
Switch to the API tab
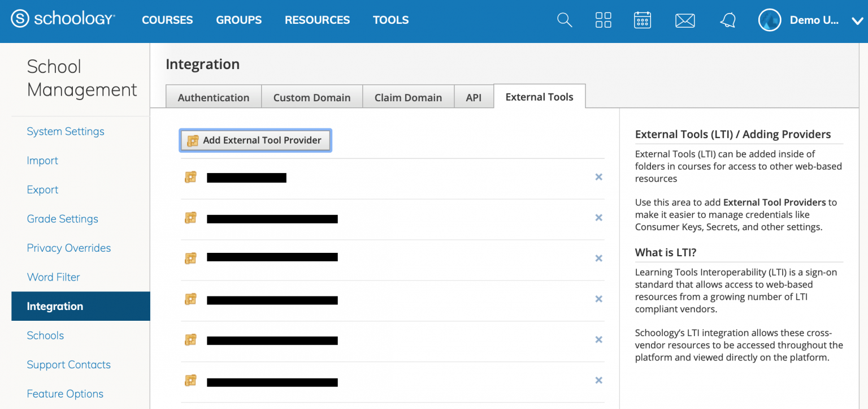tap(474, 97)
